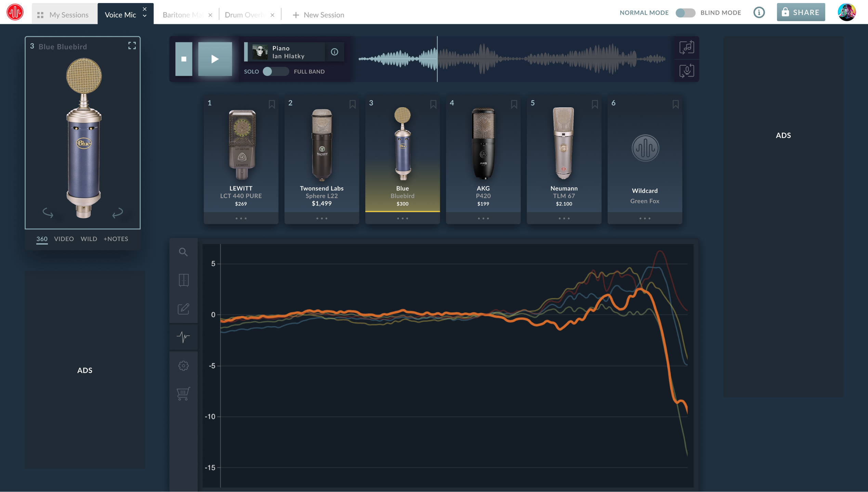Toggle the frequency response graph icon
The image size is (868, 492).
point(183,337)
